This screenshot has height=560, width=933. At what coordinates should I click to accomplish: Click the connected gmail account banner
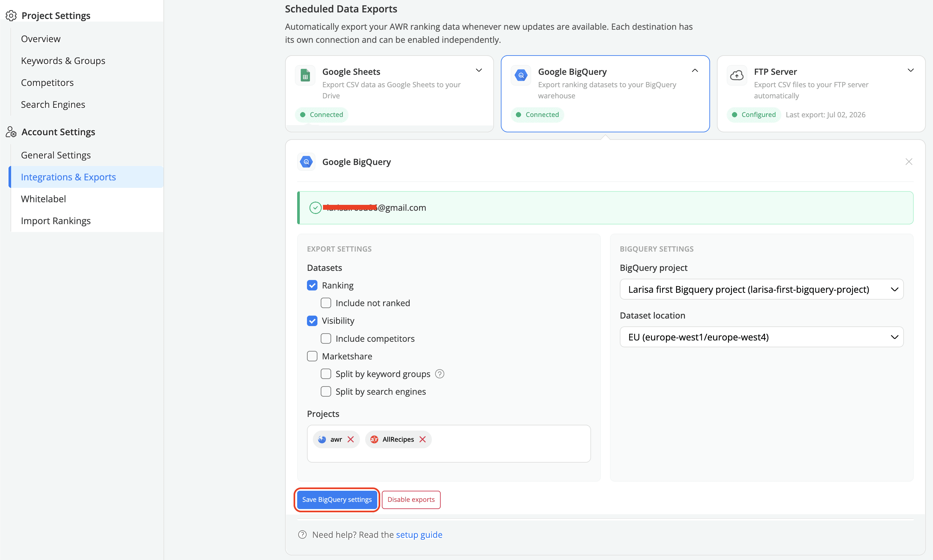pos(605,207)
